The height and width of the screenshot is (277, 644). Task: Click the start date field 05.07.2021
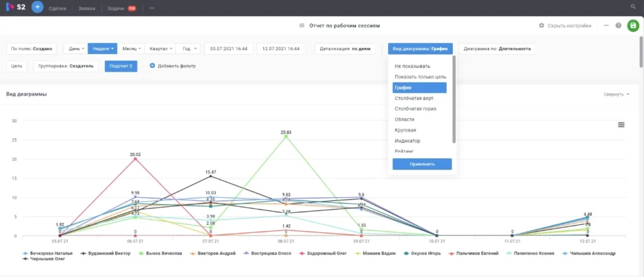coord(229,48)
